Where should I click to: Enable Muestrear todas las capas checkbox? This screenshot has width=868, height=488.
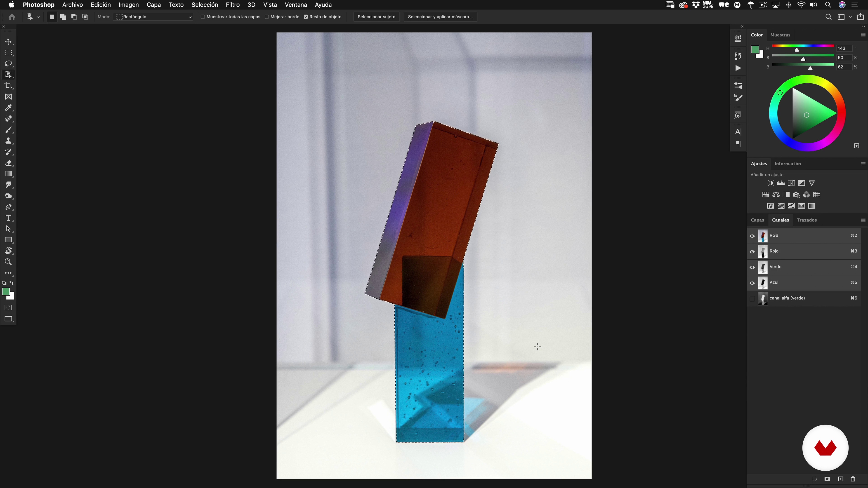tap(203, 17)
